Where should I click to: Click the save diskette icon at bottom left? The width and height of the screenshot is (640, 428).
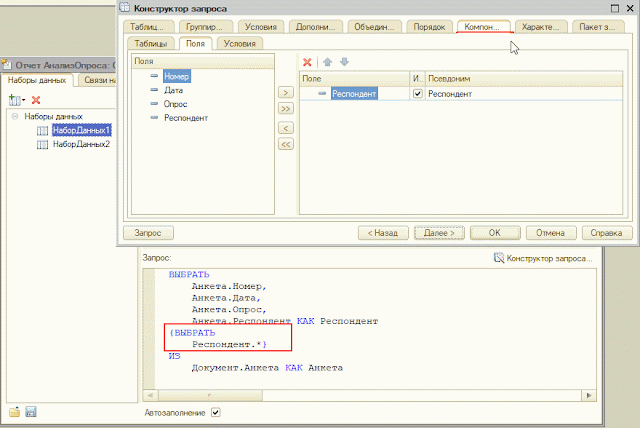click(31, 412)
